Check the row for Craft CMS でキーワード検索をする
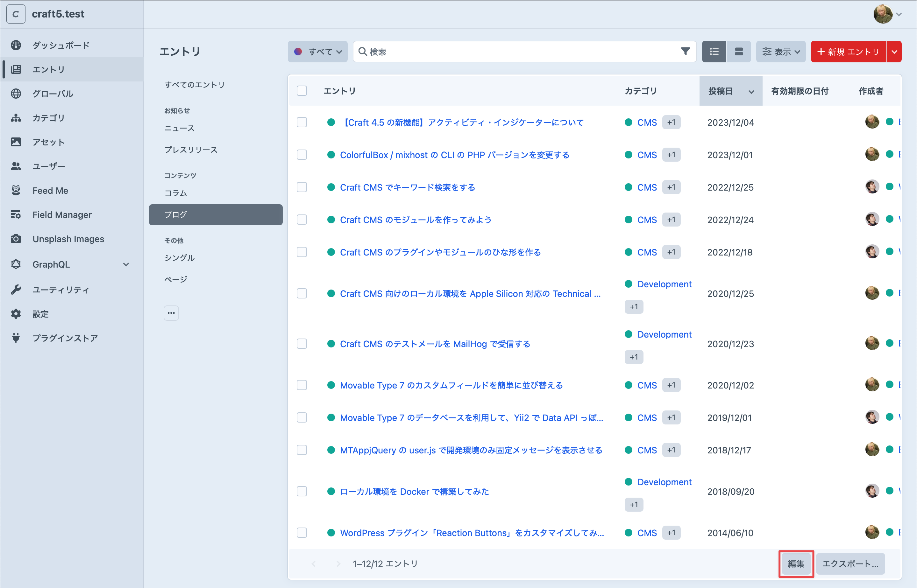917x588 pixels. (x=302, y=187)
